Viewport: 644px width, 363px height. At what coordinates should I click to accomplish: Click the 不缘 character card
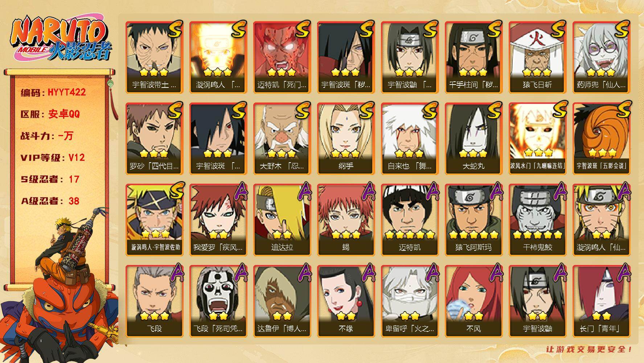(346, 301)
